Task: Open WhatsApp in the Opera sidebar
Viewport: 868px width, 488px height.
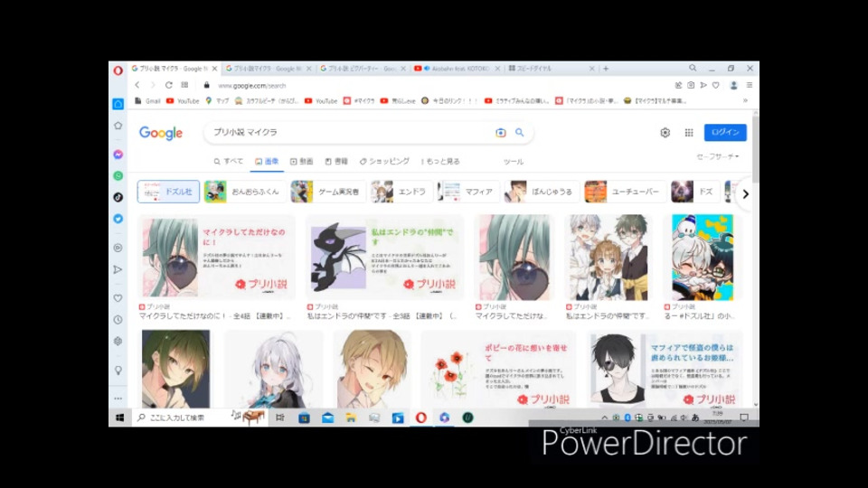Action: tap(118, 176)
